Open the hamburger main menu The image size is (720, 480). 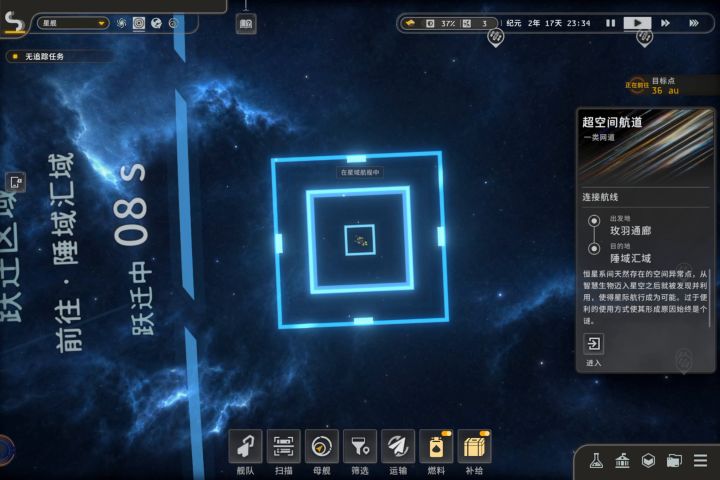click(x=700, y=460)
